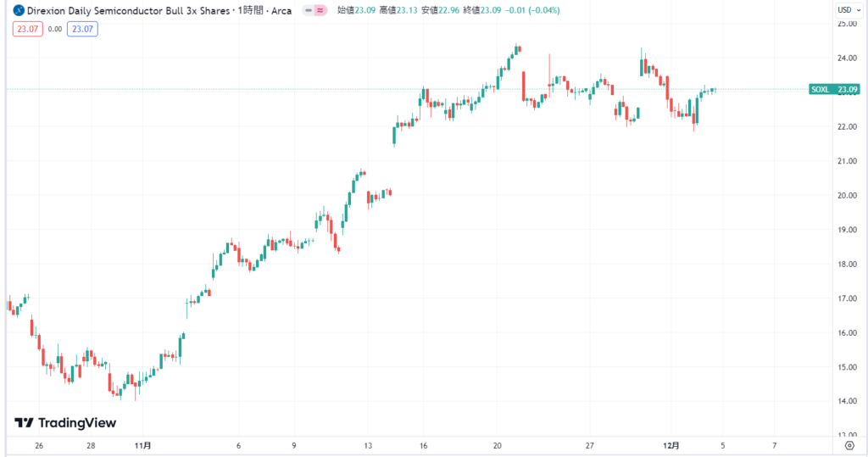Click the 14.00 price axis label

(x=847, y=402)
